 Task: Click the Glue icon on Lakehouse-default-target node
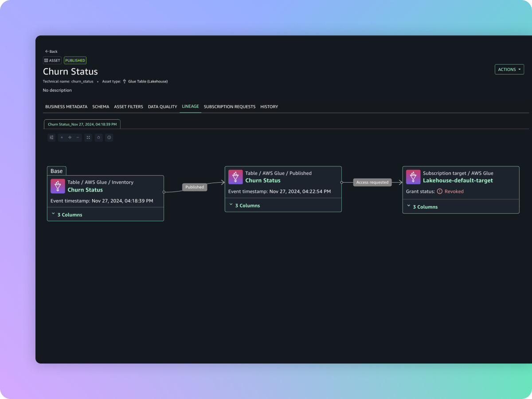[x=413, y=177]
